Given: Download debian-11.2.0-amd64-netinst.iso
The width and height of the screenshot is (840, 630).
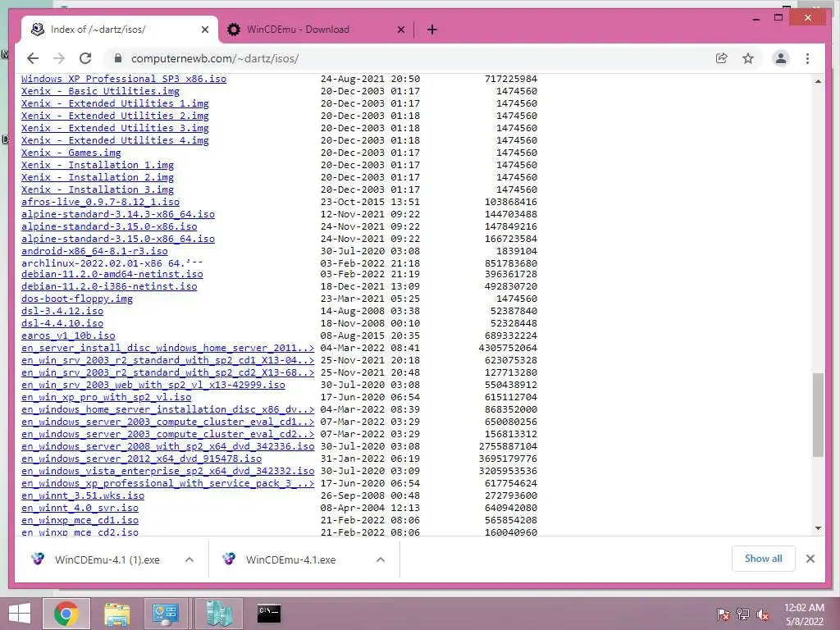Looking at the screenshot, I should 112,274.
